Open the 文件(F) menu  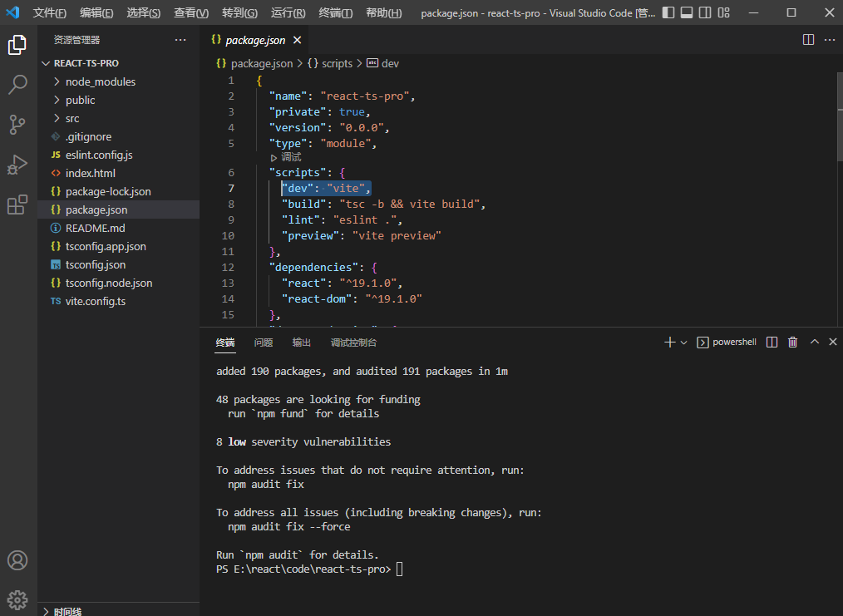click(49, 13)
